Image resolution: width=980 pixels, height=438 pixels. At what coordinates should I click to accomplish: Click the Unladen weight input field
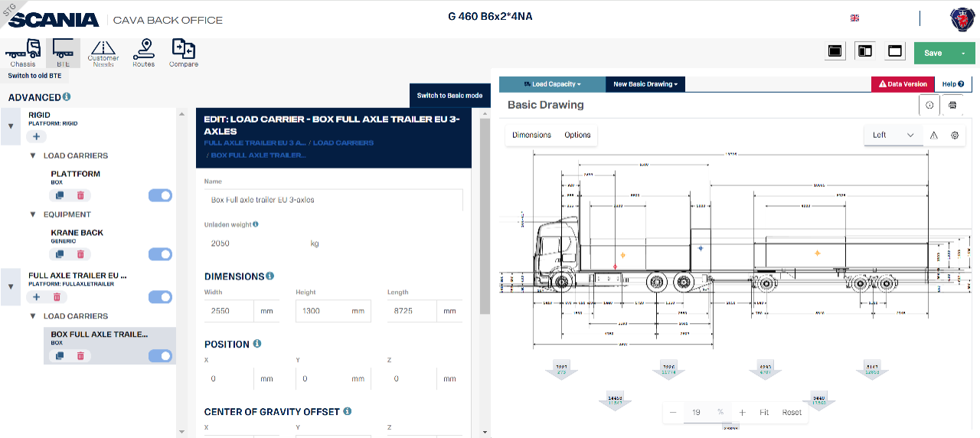point(253,244)
